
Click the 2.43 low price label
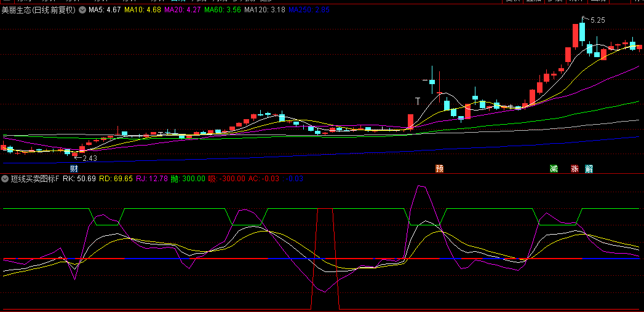pos(89,158)
